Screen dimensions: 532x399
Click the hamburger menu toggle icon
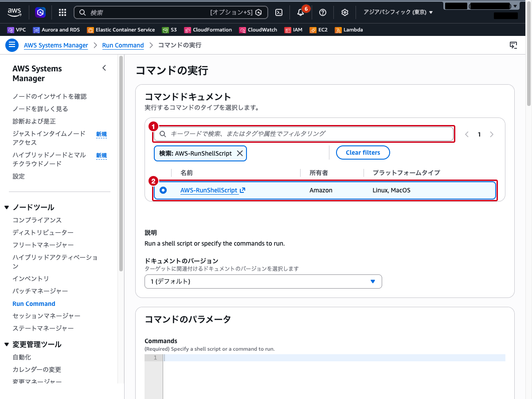(12, 45)
